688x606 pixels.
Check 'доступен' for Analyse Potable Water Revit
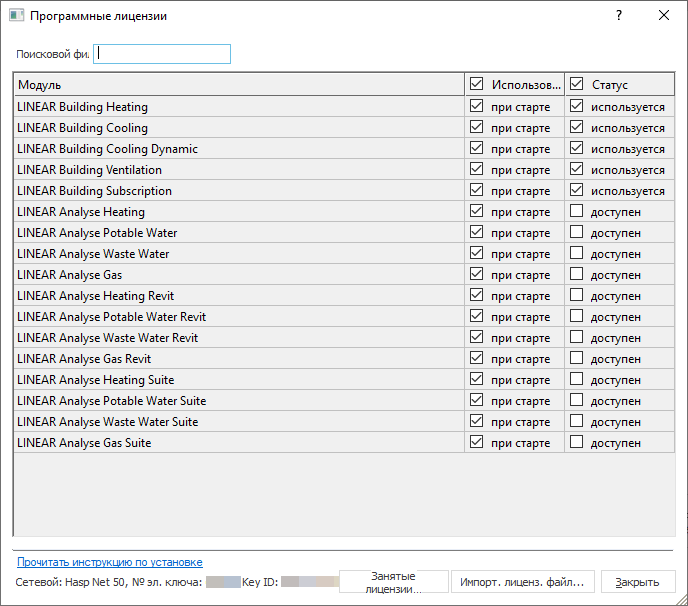click(x=577, y=316)
